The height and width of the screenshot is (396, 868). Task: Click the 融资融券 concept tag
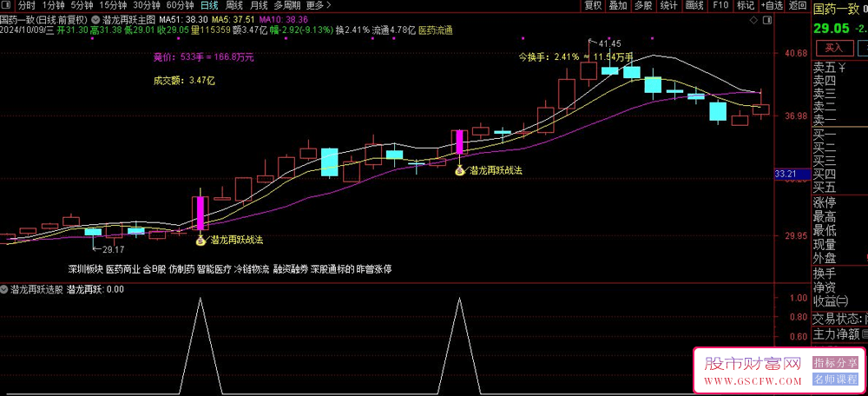point(290,270)
